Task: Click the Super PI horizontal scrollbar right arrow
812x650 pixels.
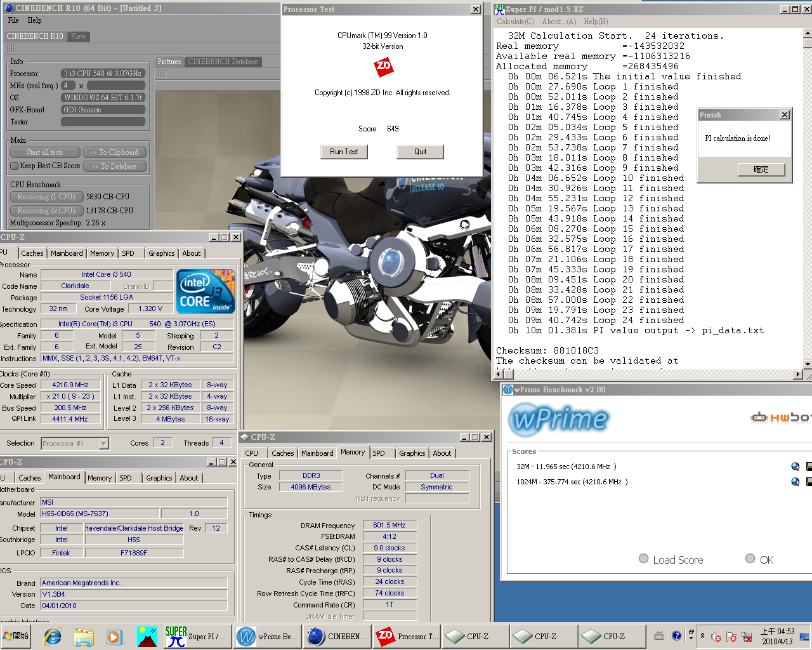Action: 798,375
